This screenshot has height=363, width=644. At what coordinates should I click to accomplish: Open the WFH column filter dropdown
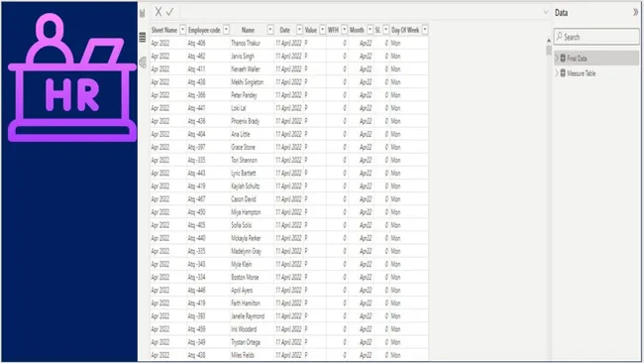pyautogui.click(x=344, y=30)
